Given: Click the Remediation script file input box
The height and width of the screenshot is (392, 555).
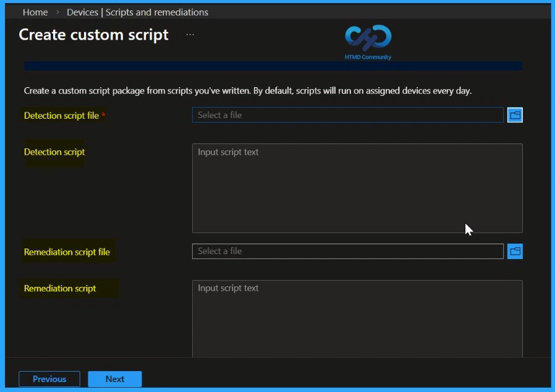Looking at the screenshot, I should click(347, 251).
